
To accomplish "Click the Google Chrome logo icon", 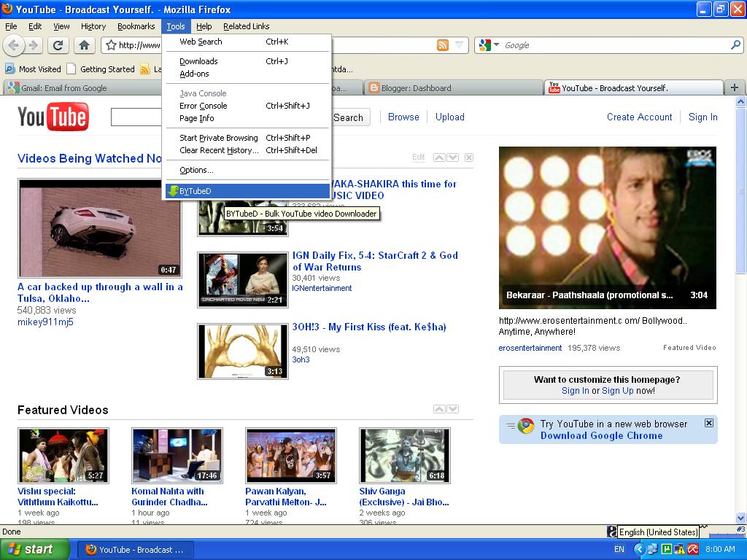I will (526, 426).
